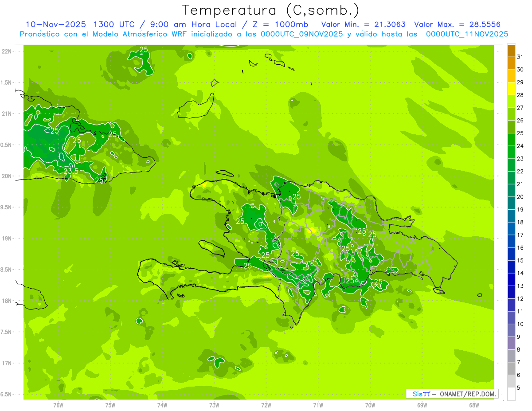Screen dimensions: 532x411
Task: Click the '69W' longitude label
Action: 422,405
